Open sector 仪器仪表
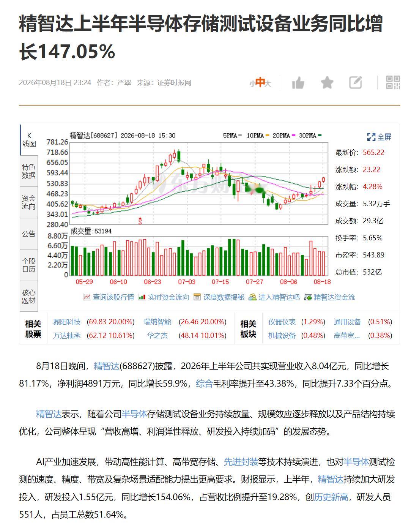The image size is (411, 532). click(282, 322)
